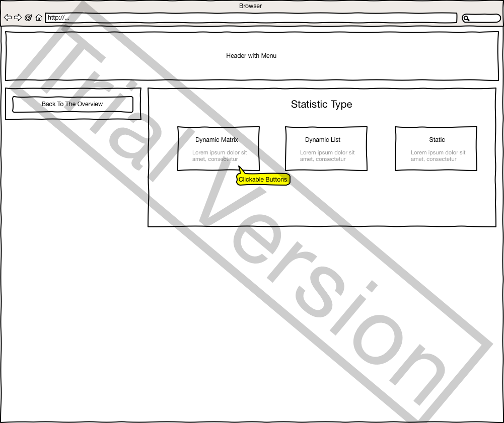The width and height of the screenshot is (504, 423).
Task: Choose the Dynamic List statistic type
Action: click(326, 148)
